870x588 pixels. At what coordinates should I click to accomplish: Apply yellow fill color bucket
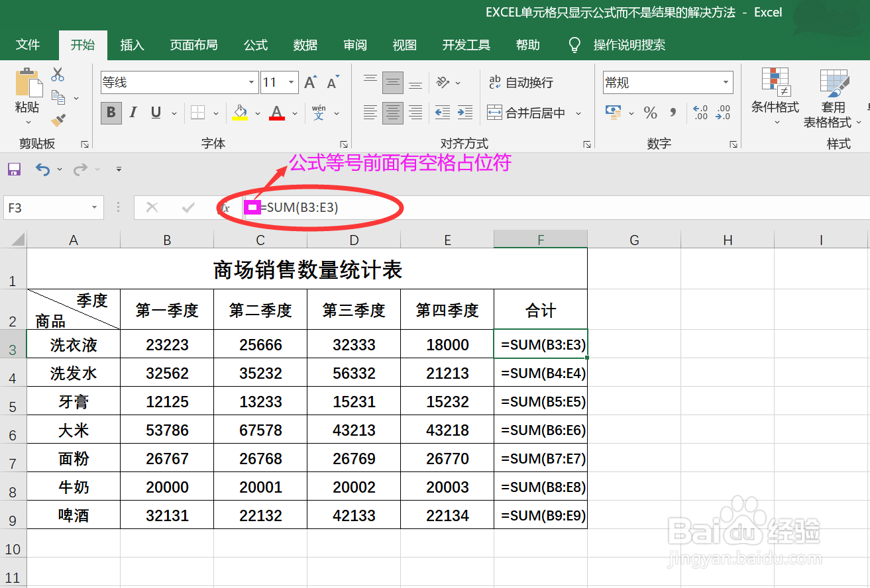(x=240, y=113)
